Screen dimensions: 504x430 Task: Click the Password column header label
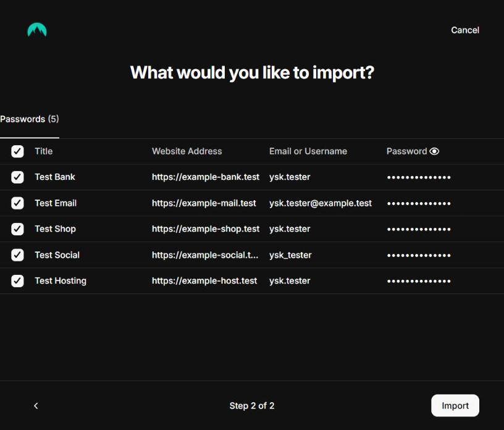406,151
